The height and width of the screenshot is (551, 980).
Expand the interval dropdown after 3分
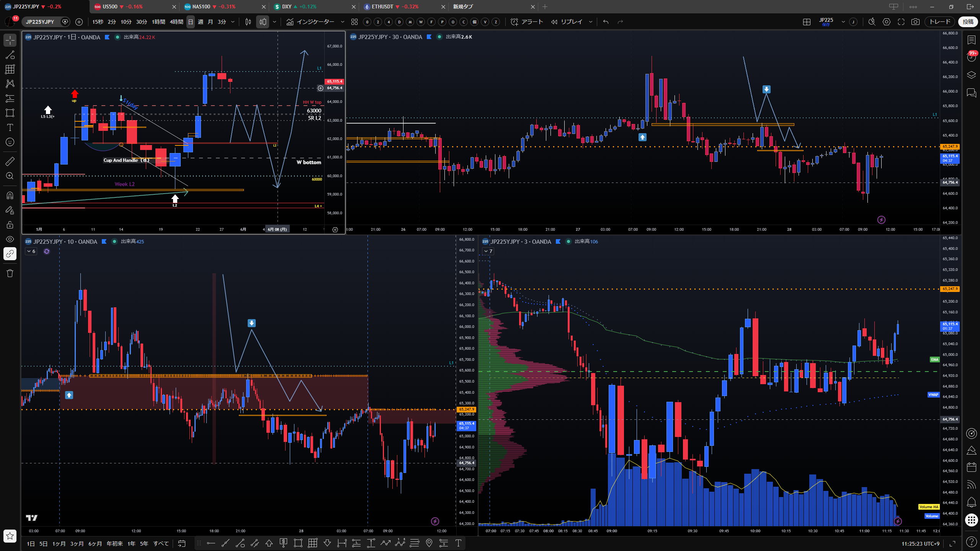coord(233,22)
